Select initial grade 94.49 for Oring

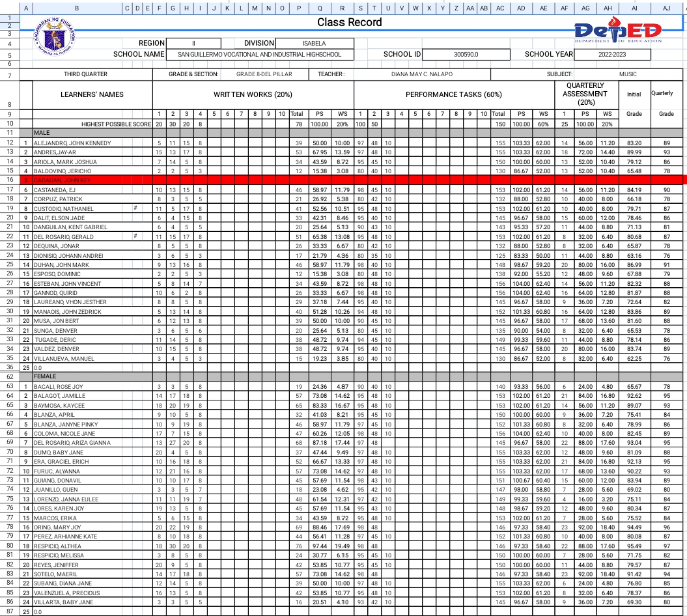point(634,527)
